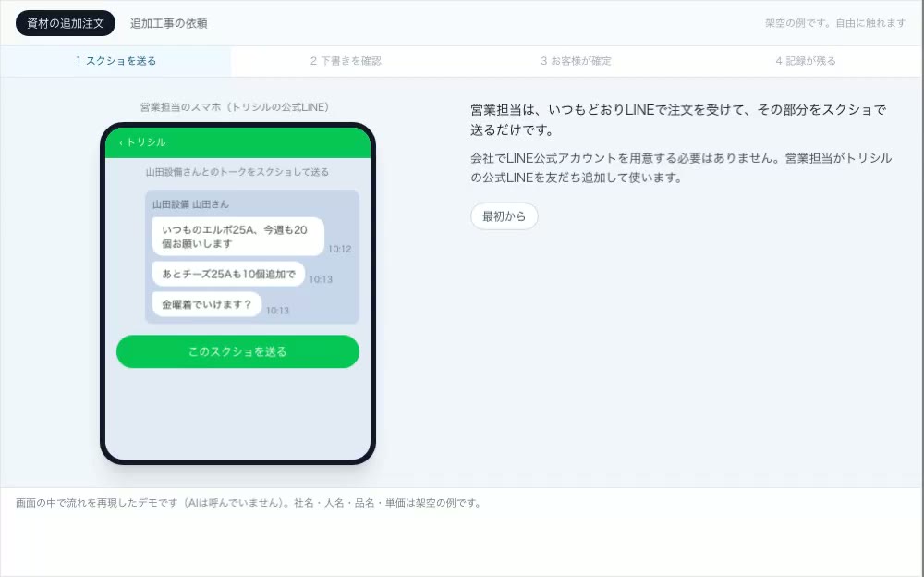Click the note 山田設備さんとのトークをスクショして送る

coord(237,172)
